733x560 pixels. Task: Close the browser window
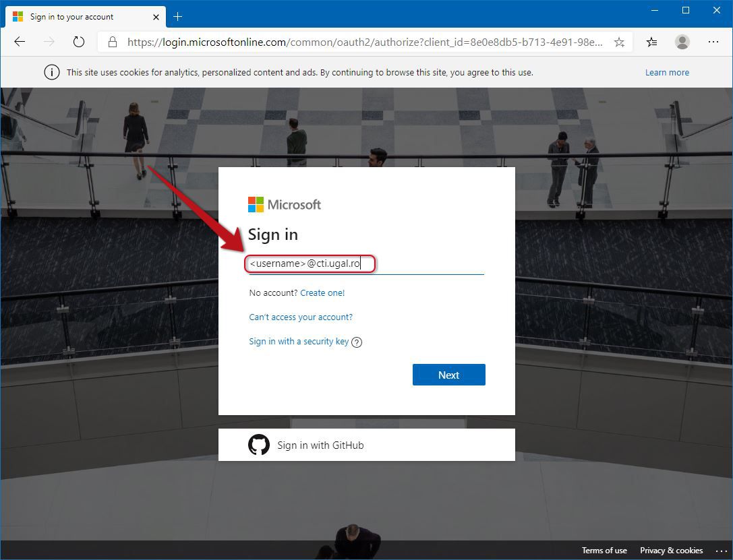717,10
